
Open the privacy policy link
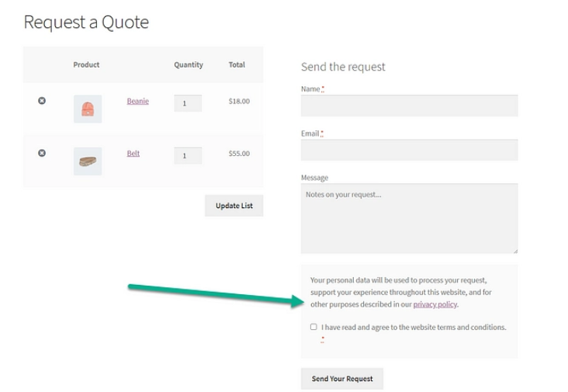435,305
